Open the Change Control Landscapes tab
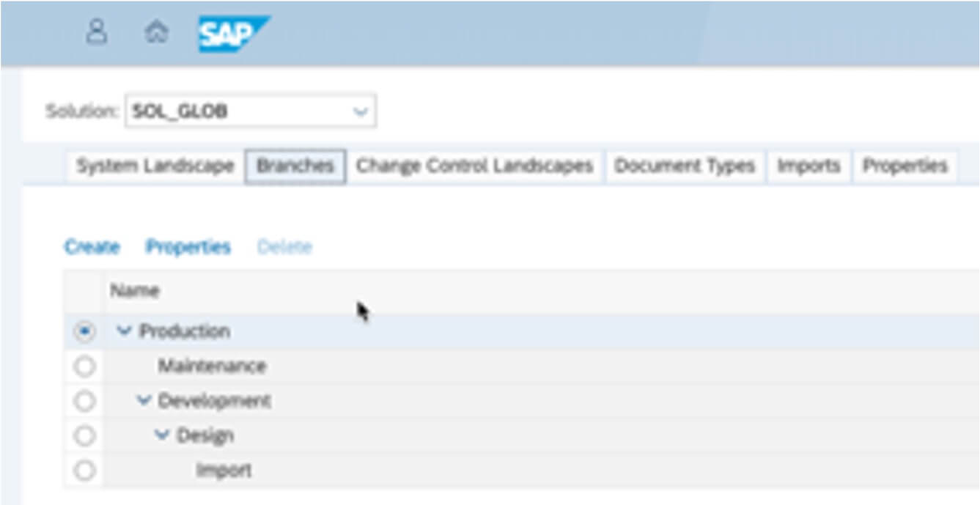Screen dimensions: 980x505 (476, 166)
